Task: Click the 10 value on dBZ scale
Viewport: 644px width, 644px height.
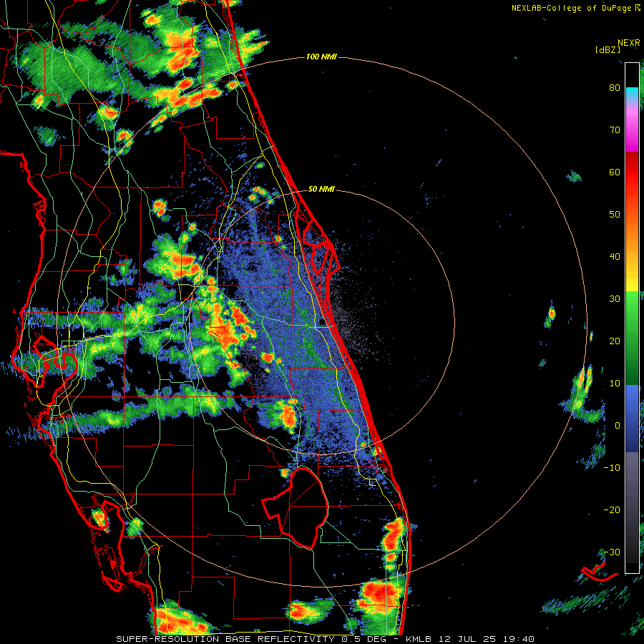Action: (x=615, y=384)
